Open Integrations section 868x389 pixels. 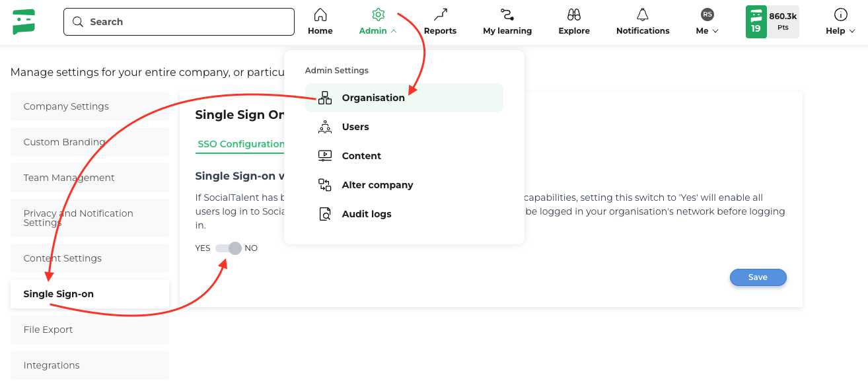coord(90,365)
